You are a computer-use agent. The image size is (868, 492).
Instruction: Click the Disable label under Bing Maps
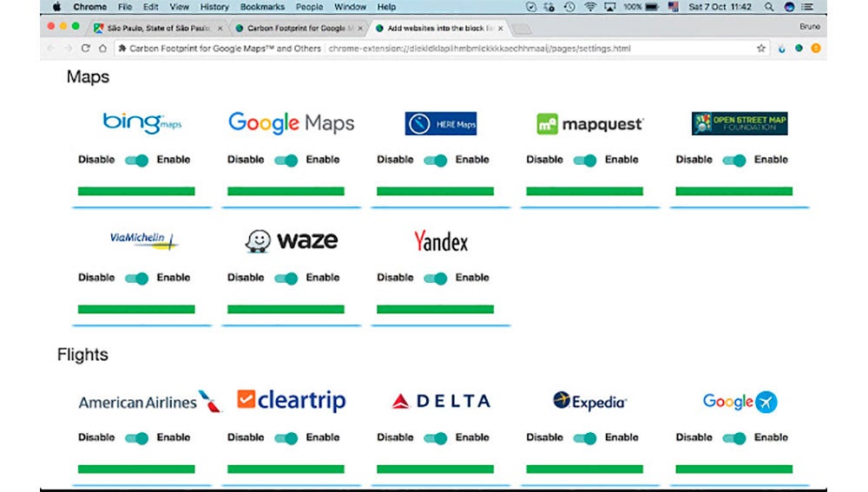point(96,160)
